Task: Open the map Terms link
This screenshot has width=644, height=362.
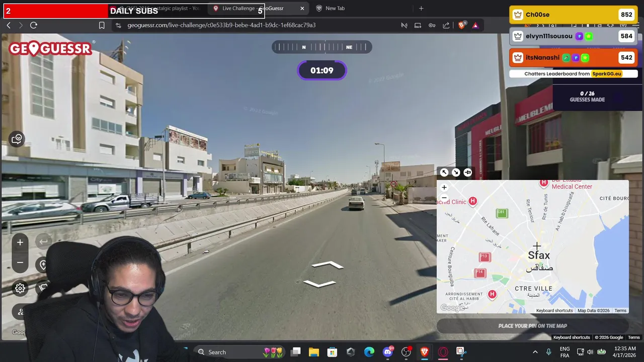Action: pos(620,311)
